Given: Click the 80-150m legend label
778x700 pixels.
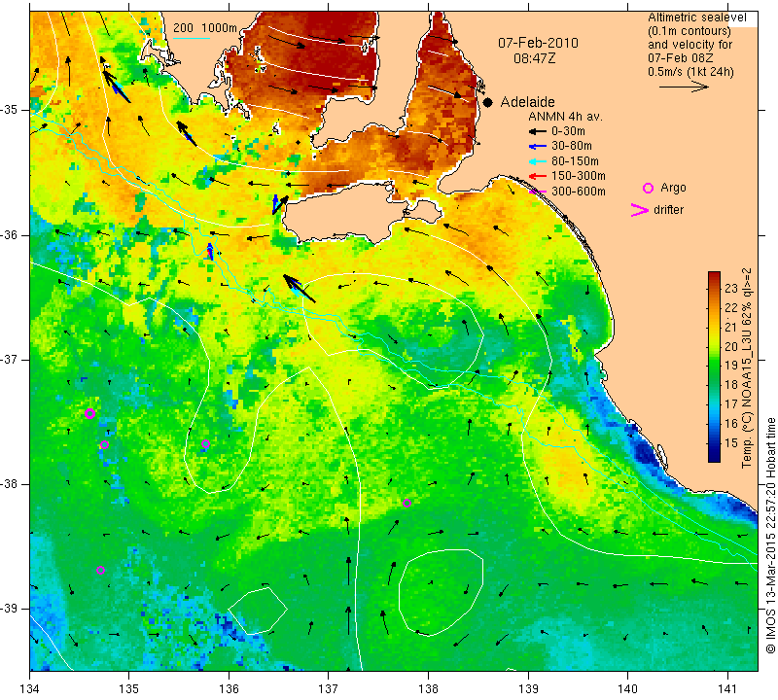Looking at the screenshot, I should 575,161.
